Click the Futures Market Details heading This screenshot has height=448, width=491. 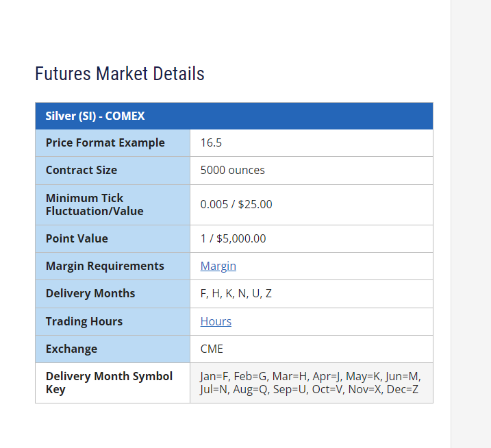click(x=120, y=73)
